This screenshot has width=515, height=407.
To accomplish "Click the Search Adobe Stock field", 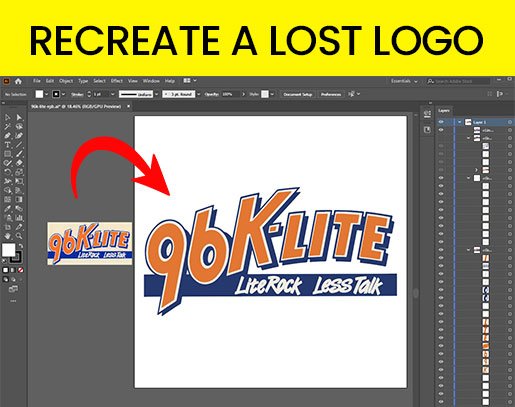I will click(x=458, y=81).
